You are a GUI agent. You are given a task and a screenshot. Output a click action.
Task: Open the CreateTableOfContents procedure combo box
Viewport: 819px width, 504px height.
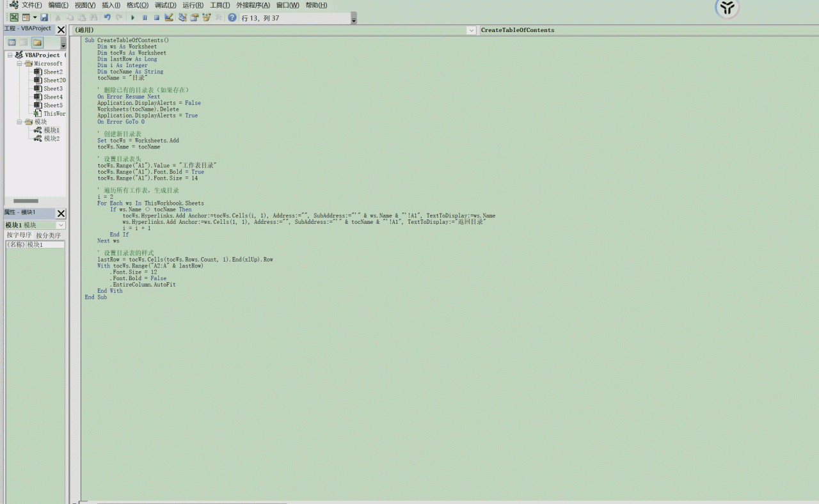coord(648,30)
